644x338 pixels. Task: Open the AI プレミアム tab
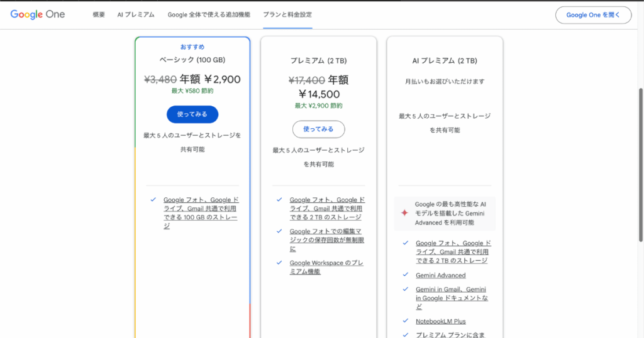(136, 15)
